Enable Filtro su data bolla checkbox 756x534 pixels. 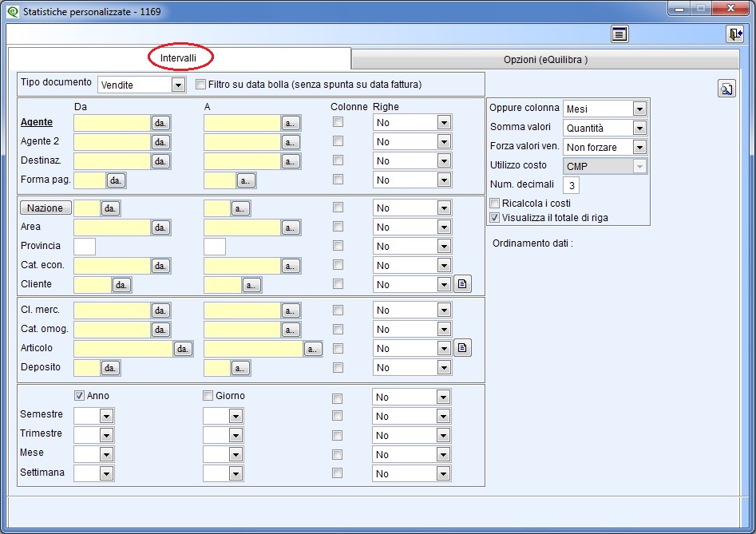pos(200,85)
